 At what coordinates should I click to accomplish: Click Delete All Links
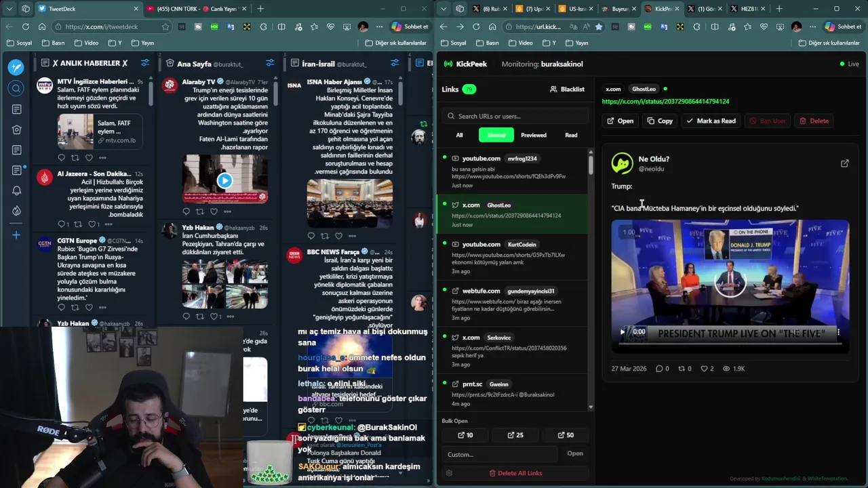pos(515,473)
